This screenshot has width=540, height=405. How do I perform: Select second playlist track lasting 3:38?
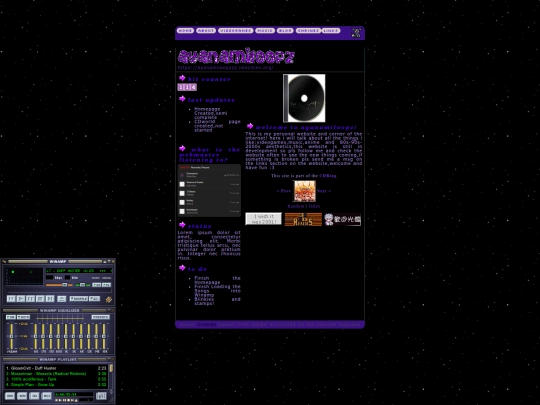[x=56, y=374]
